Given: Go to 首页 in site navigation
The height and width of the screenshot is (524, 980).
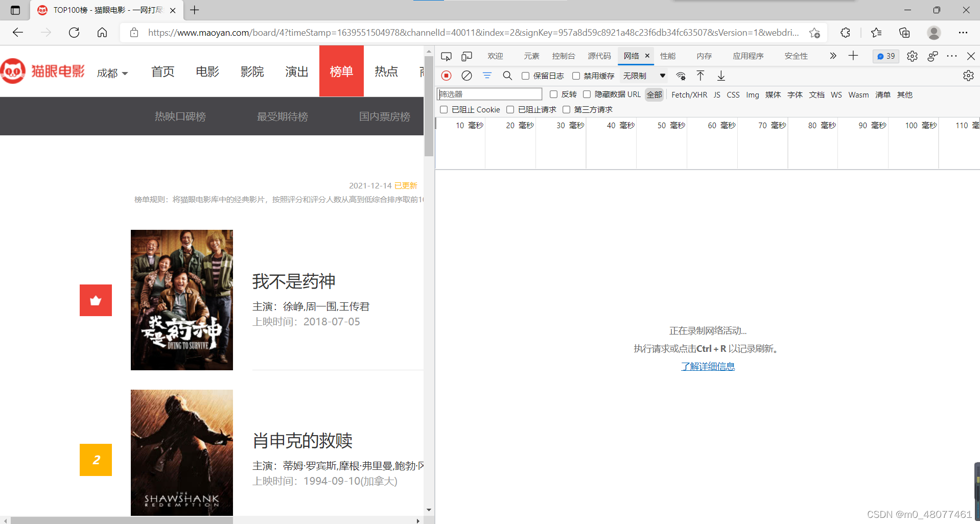Looking at the screenshot, I should [x=163, y=72].
